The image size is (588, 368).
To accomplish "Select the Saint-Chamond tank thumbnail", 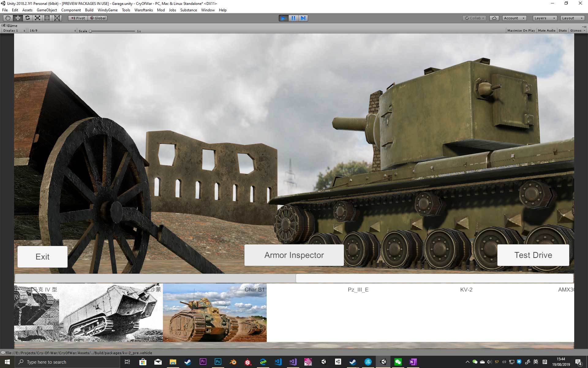I will click(111, 313).
